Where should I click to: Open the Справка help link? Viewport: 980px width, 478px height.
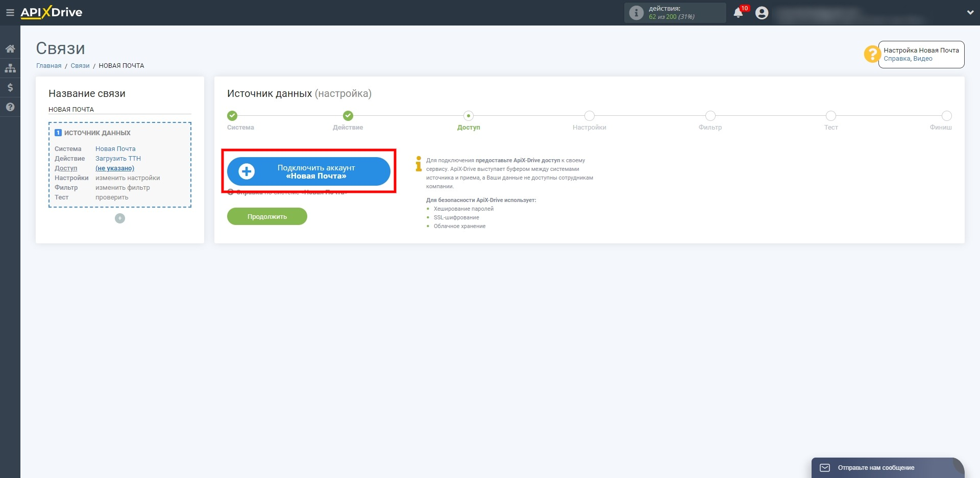tap(897, 59)
